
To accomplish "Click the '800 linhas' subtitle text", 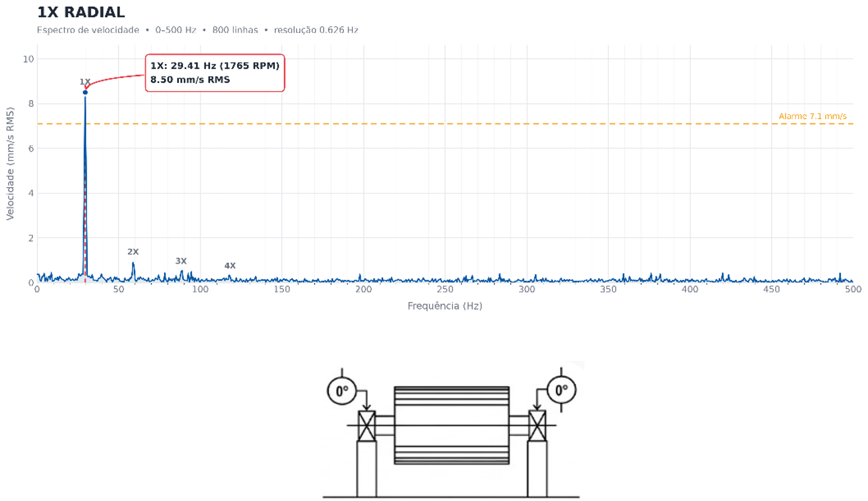I will point(235,30).
